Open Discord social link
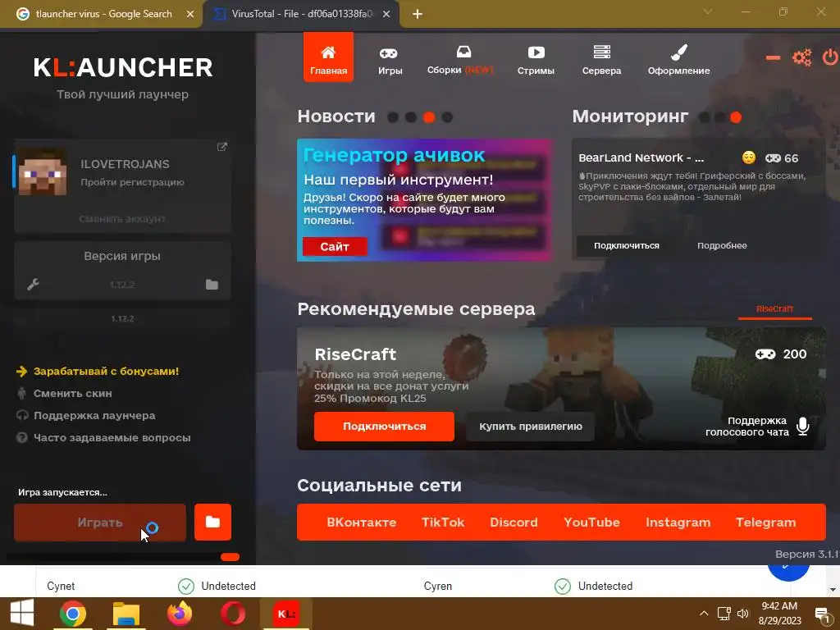Viewport: 840px width, 630px height. pyautogui.click(x=514, y=523)
